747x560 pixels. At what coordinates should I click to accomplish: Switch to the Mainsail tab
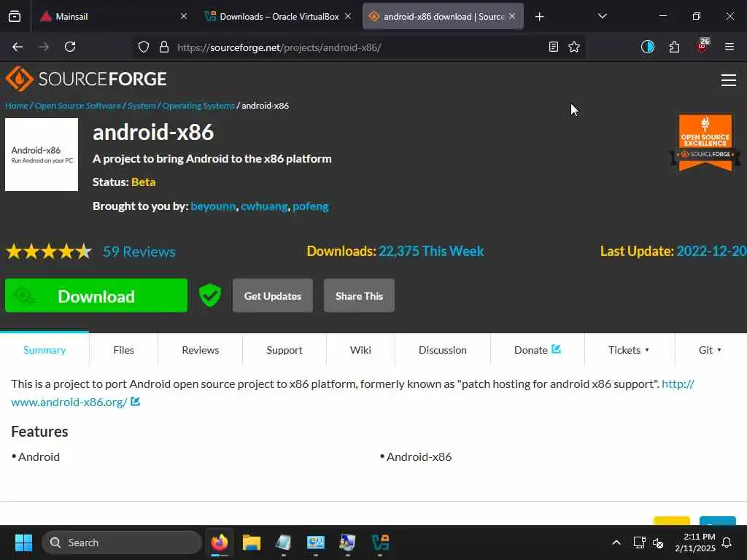113,16
